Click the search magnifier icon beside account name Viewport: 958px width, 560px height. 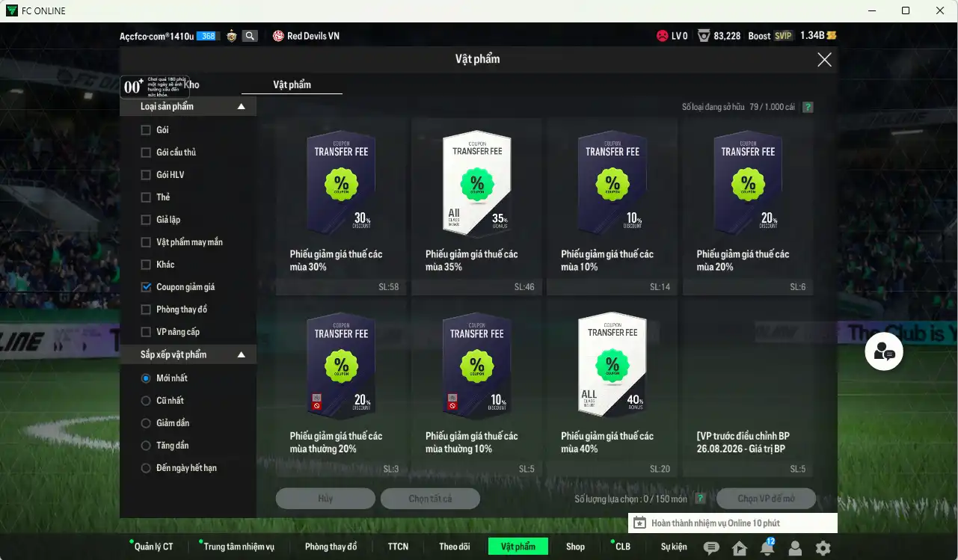(250, 36)
